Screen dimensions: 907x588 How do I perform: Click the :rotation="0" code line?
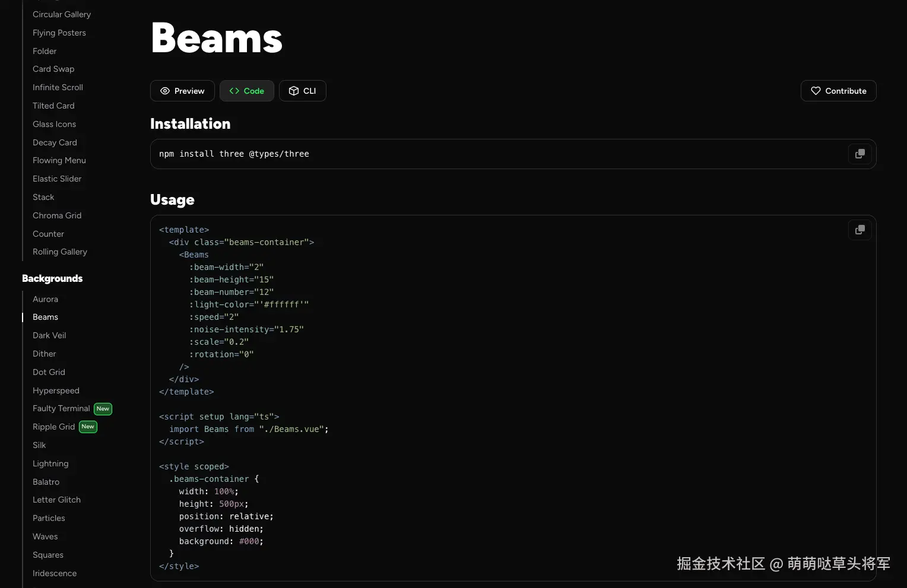point(221,354)
